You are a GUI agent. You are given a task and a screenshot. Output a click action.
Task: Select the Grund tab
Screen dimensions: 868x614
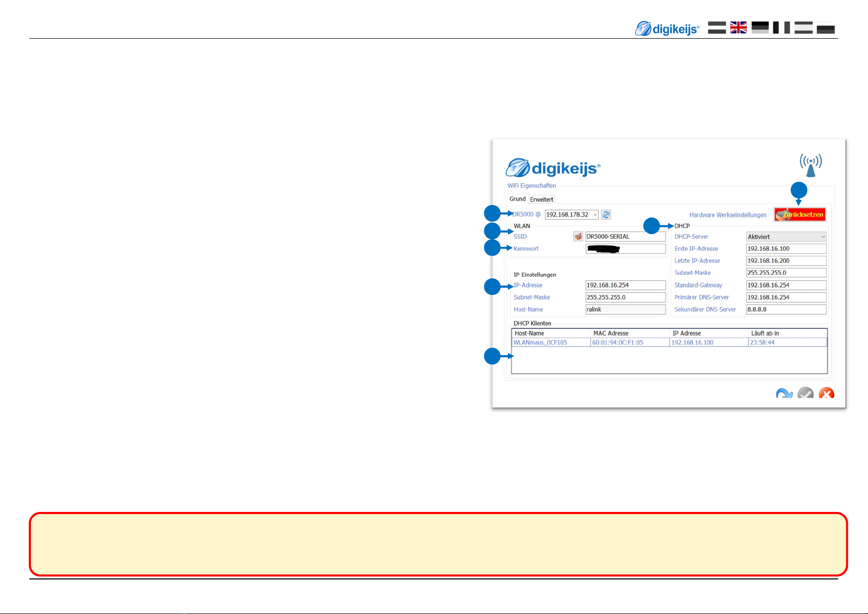(x=517, y=199)
